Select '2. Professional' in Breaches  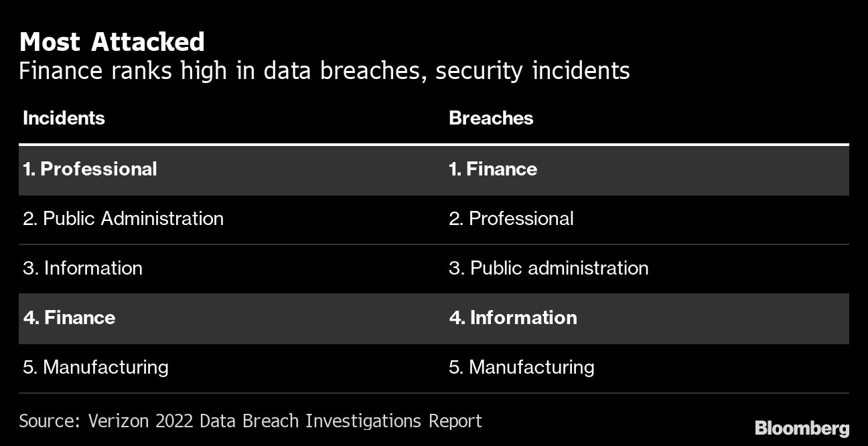(511, 218)
